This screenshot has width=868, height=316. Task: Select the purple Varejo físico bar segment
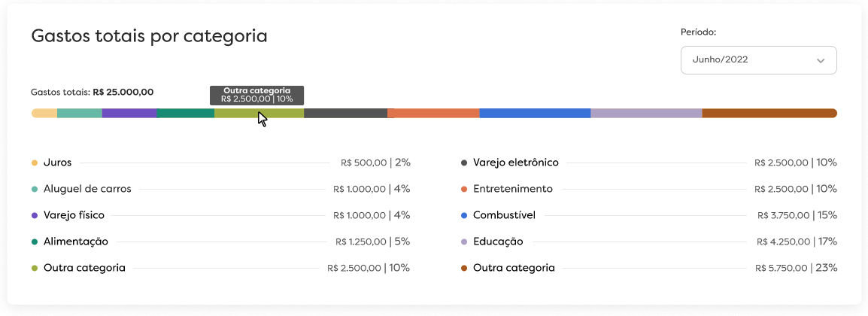coord(129,114)
